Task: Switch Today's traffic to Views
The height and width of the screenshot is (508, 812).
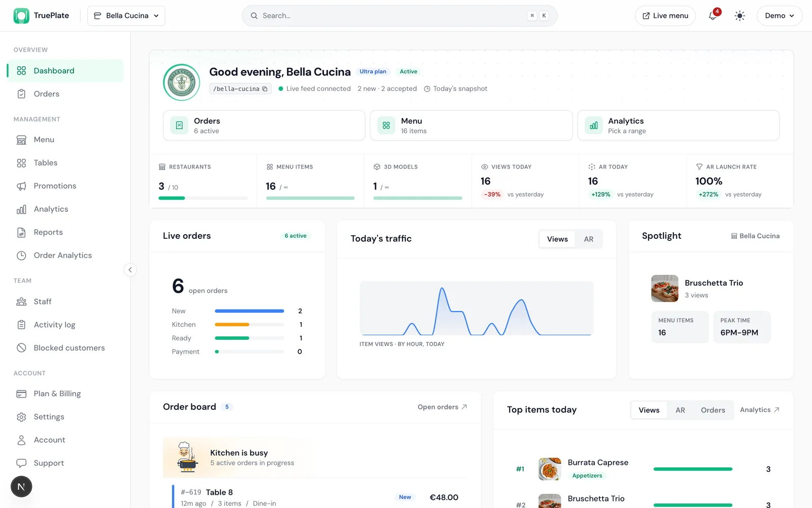Action: coord(557,239)
